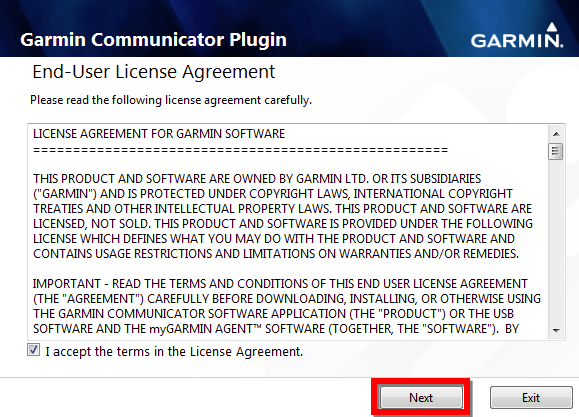This screenshot has height=417, width=579.
Task: Click the 'Please read the following' instruction text
Action: [x=171, y=100]
